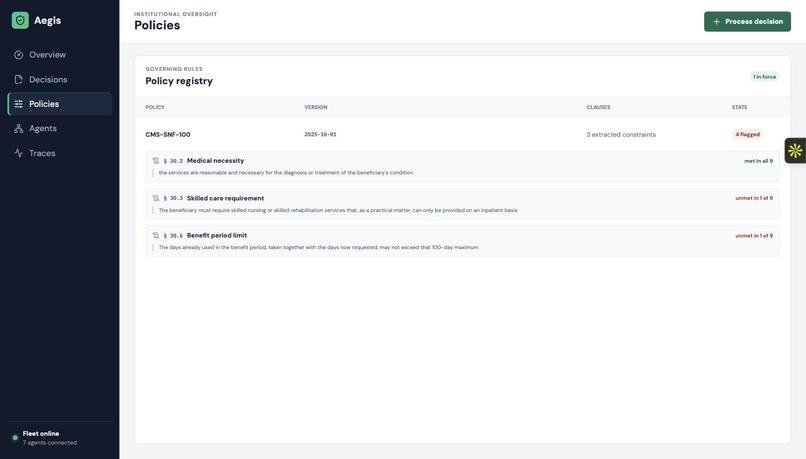Click version 2025-10-01
This screenshot has width=806, height=459.
click(x=320, y=134)
